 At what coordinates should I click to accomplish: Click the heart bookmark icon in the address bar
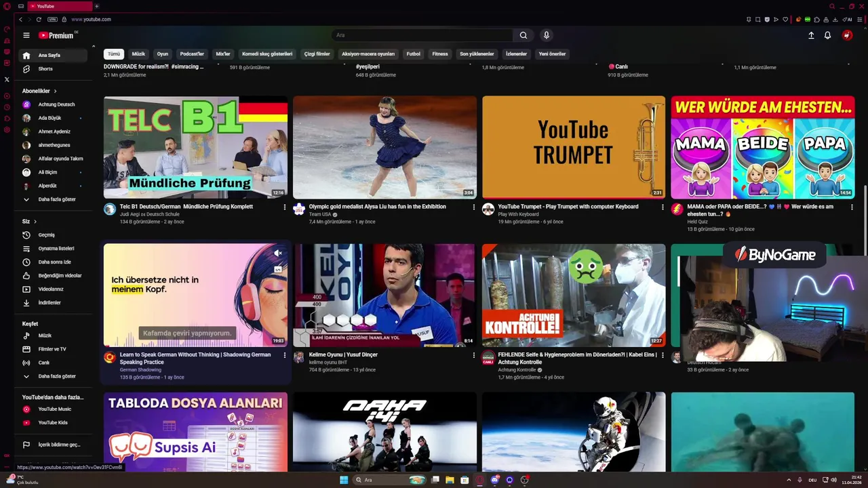coord(785,19)
